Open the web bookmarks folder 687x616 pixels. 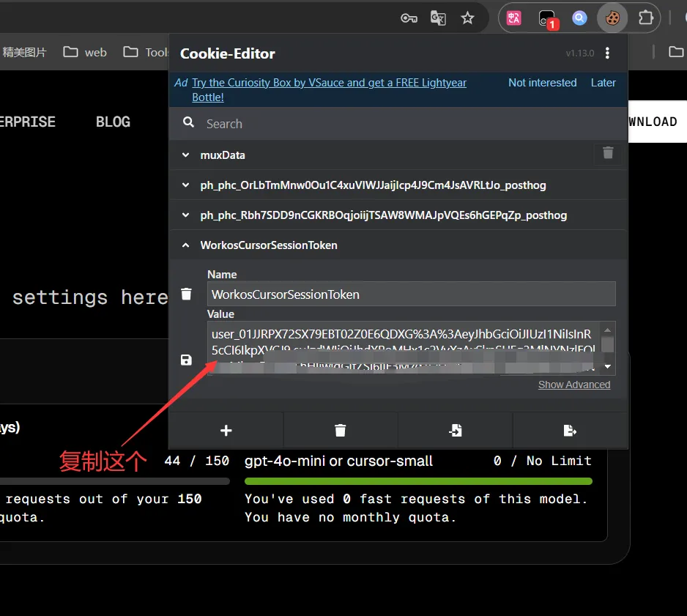[85, 53]
